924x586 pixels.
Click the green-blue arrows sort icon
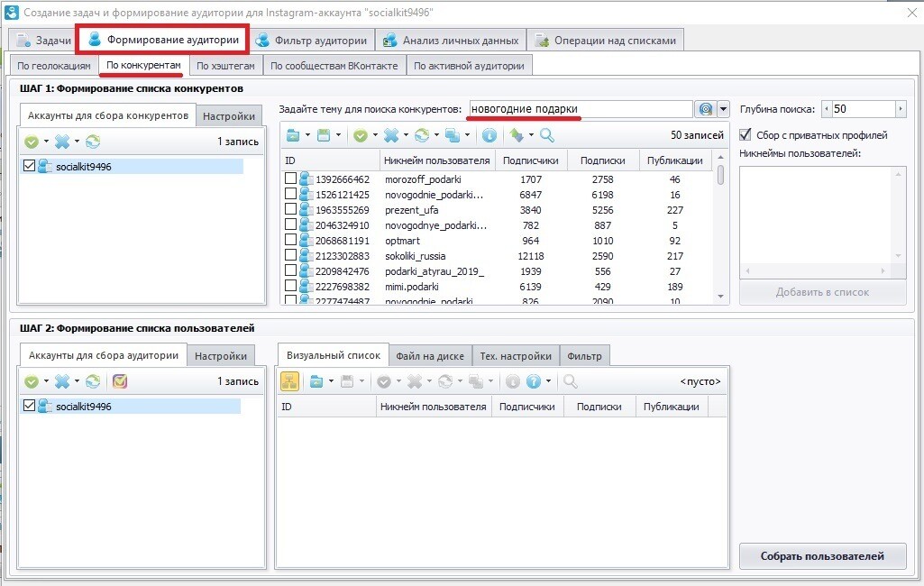coord(517,135)
